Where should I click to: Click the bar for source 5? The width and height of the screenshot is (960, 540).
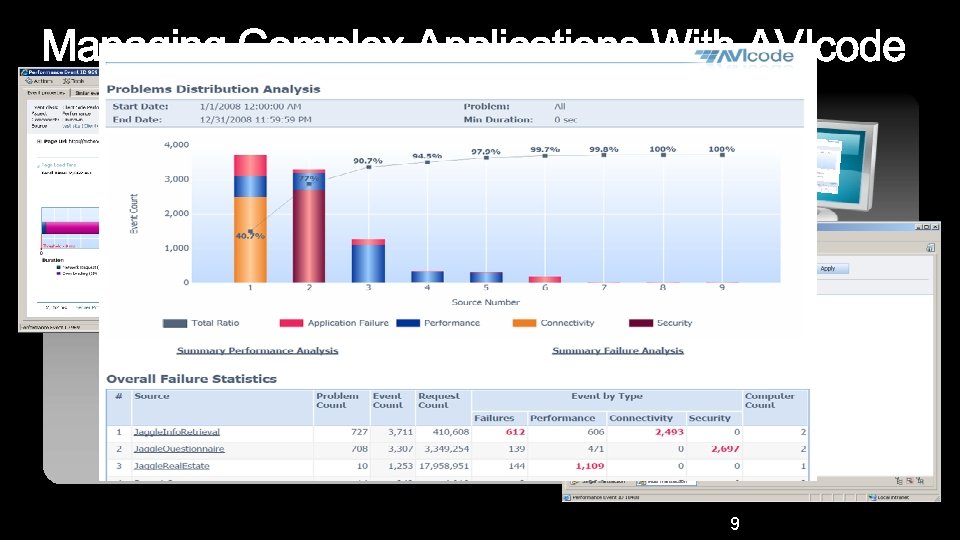(486, 277)
